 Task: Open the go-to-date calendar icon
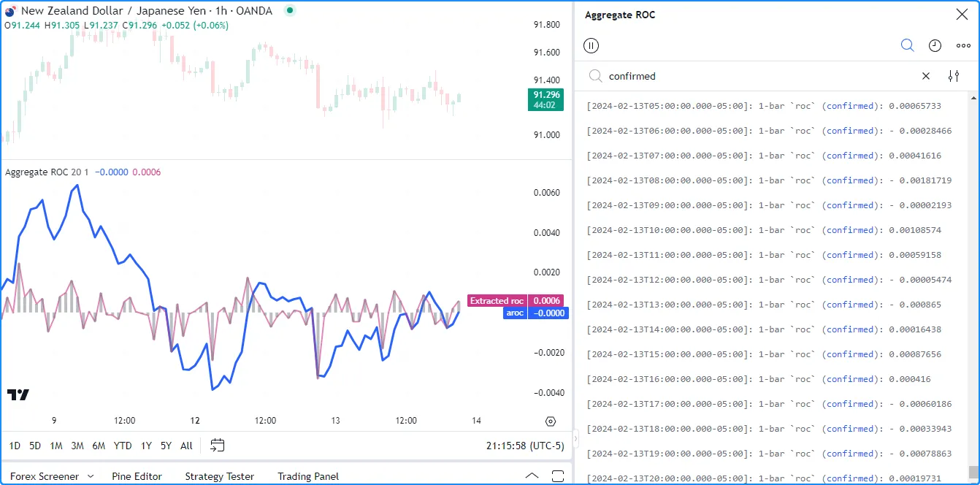click(x=217, y=445)
